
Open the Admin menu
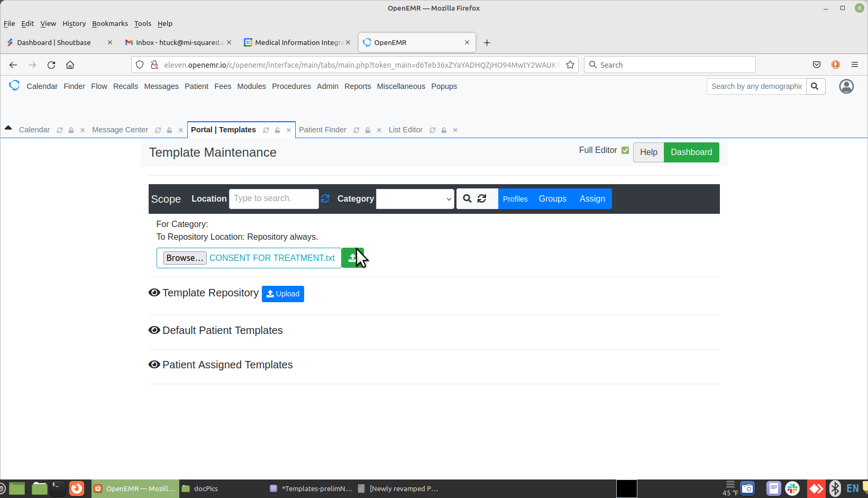[x=327, y=86]
